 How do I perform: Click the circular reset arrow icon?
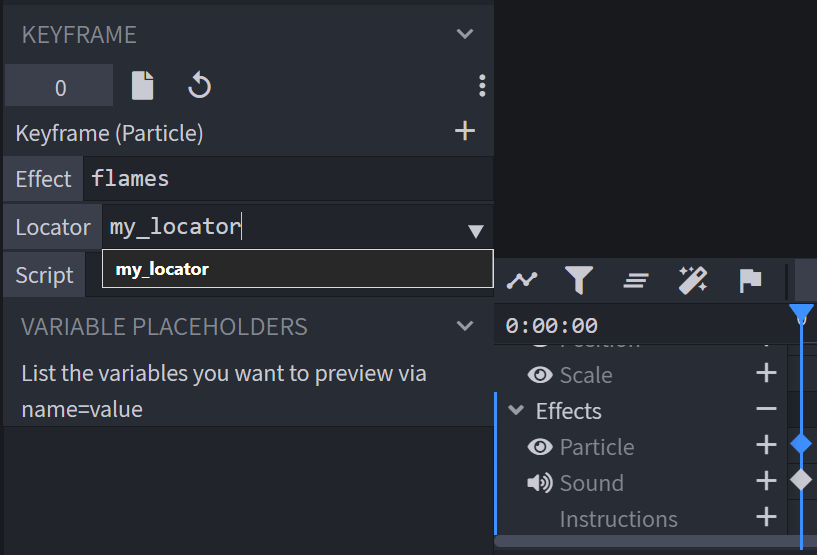199,85
